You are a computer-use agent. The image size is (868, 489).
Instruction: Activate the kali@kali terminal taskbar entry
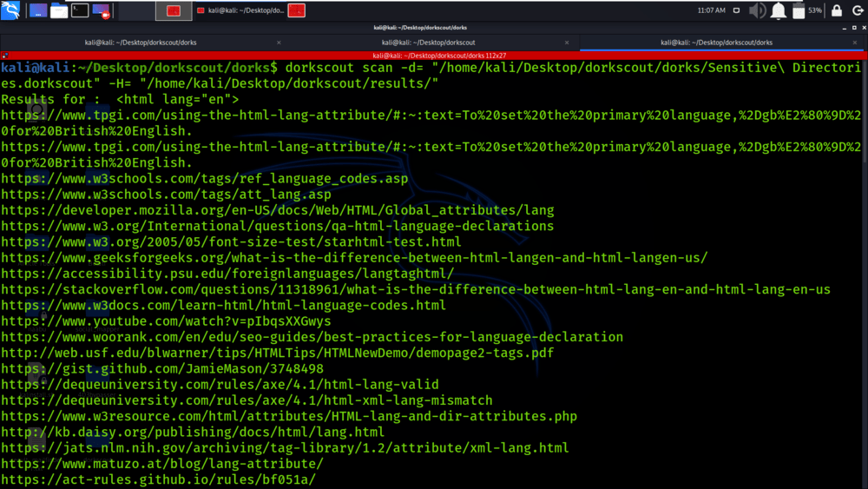(240, 10)
